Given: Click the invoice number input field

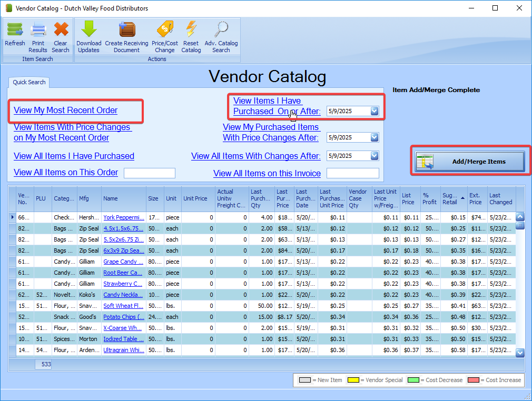Looking at the screenshot, I should [352, 173].
